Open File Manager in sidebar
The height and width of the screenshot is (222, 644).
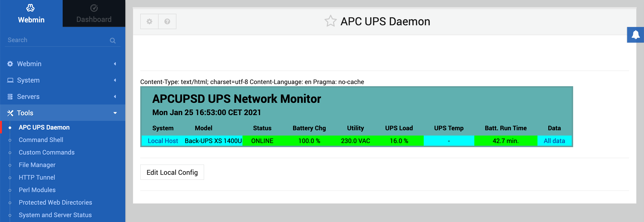37,165
